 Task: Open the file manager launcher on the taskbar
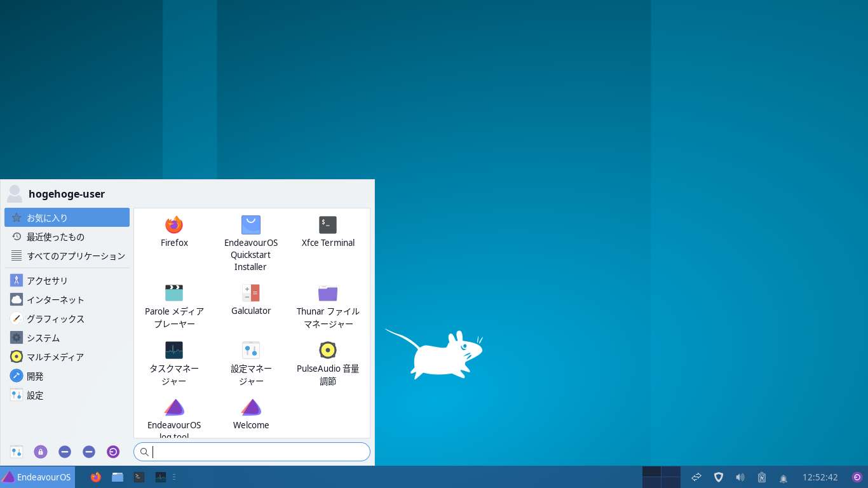pyautogui.click(x=118, y=477)
